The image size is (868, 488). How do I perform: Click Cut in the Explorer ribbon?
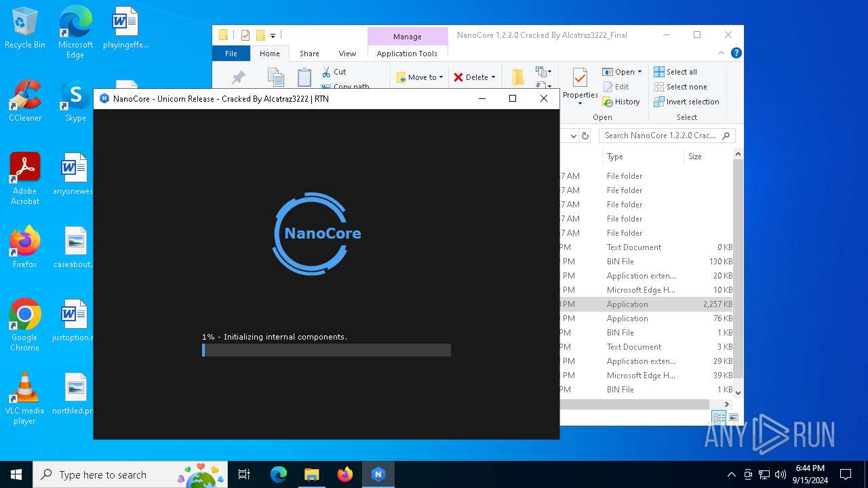(x=334, y=72)
